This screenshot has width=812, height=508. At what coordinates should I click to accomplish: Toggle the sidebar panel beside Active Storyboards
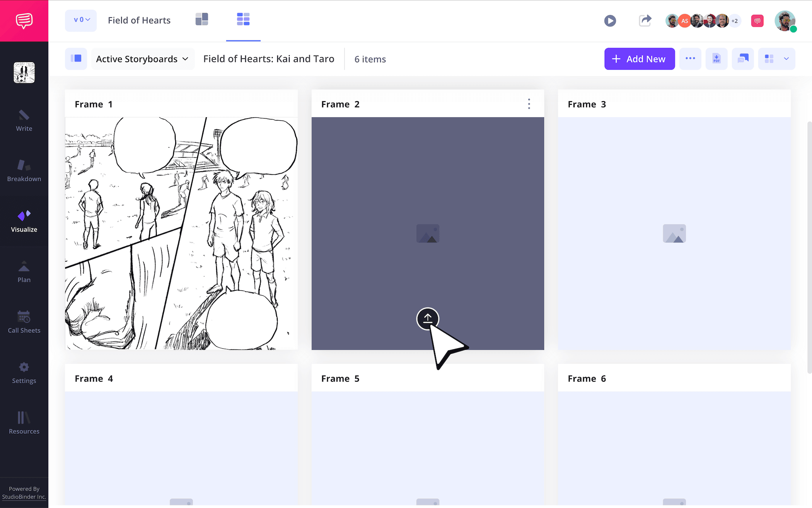tap(76, 59)
